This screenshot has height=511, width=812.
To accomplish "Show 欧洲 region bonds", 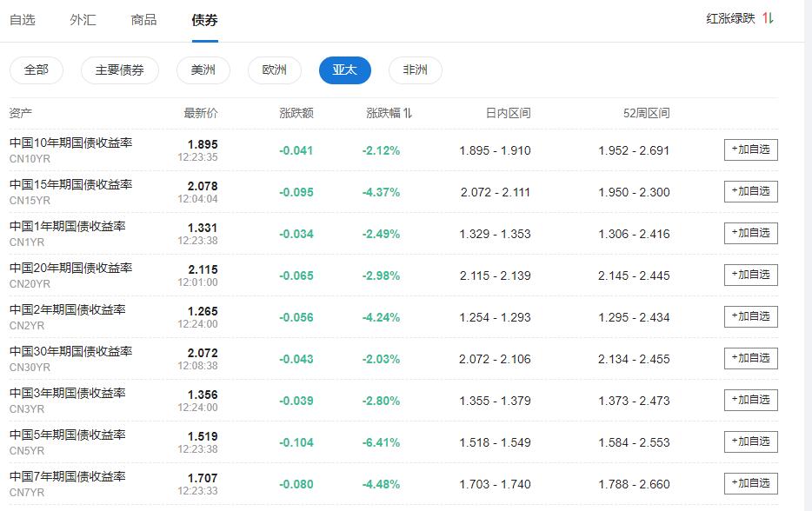I will tap(275, 70).
